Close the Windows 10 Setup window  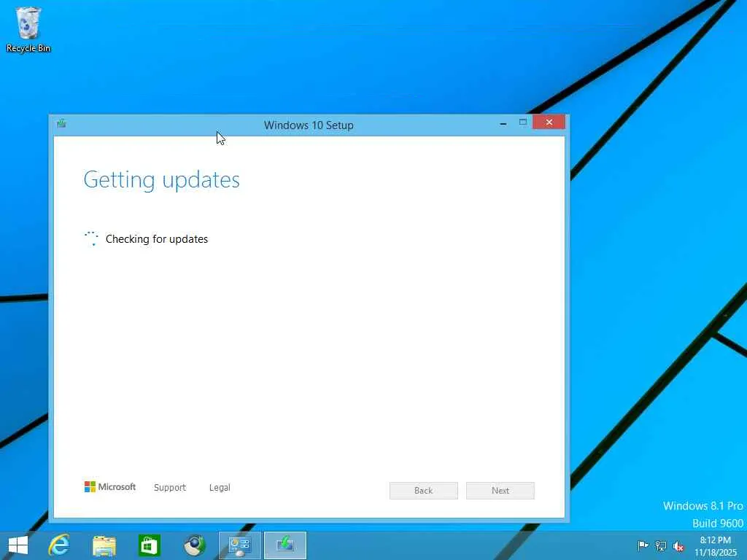point(549,122)
